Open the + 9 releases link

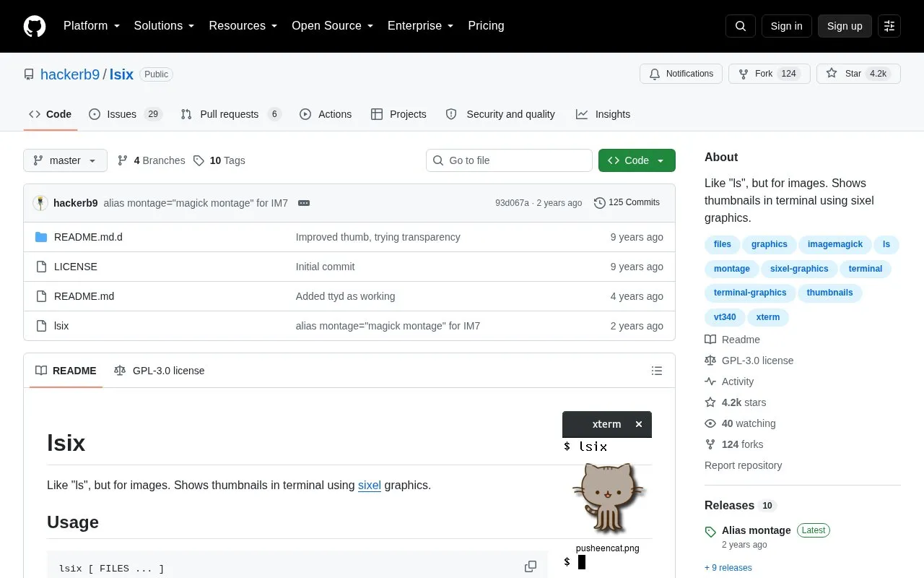tap(728, 568)
